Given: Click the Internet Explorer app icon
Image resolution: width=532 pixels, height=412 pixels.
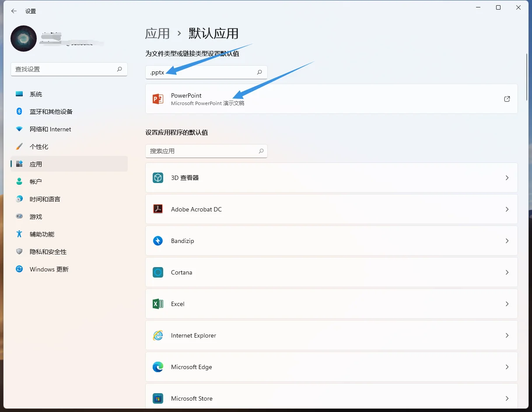Looking at the screenshot, I should click(157, 335).
